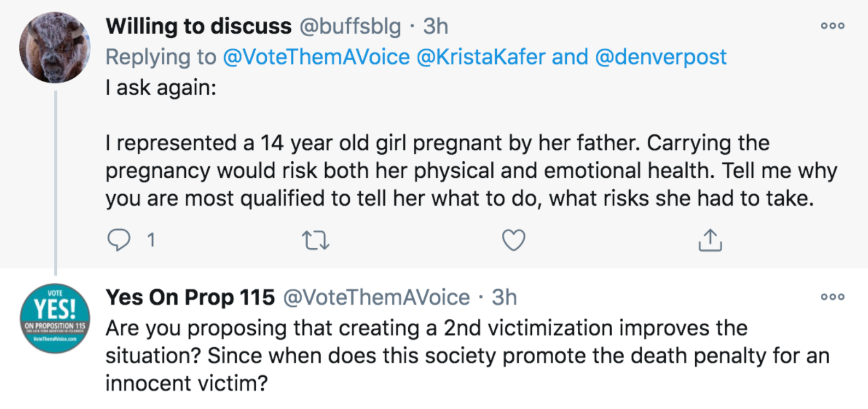Click the reply count number 1
The width and height of the screenshot is (868, 409).
pos(151,240)
